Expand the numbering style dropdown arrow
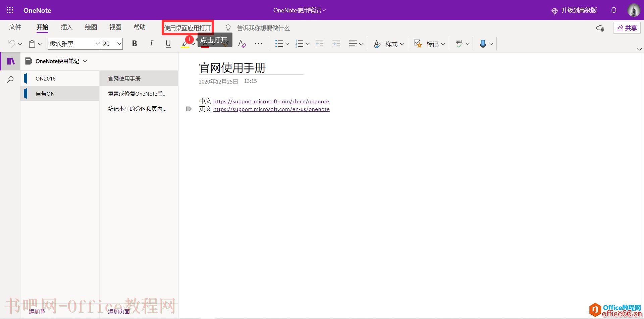The image size is (644, 319). 308,44
